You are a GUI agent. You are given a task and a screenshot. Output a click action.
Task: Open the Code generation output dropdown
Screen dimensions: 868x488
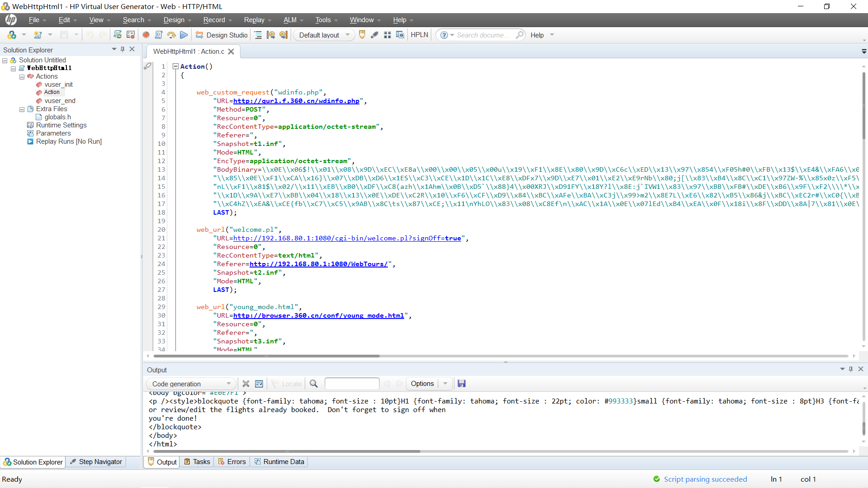(191, 384)
